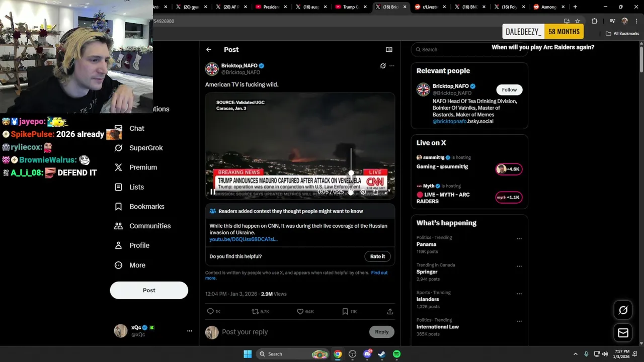Open reader view icon beside Post header

(389, 50)
